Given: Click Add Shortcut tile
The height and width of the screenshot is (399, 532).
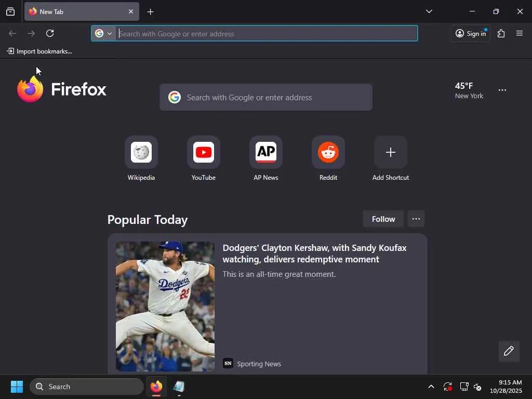Looking at the screenshot, I should click(x=391, y=159).
